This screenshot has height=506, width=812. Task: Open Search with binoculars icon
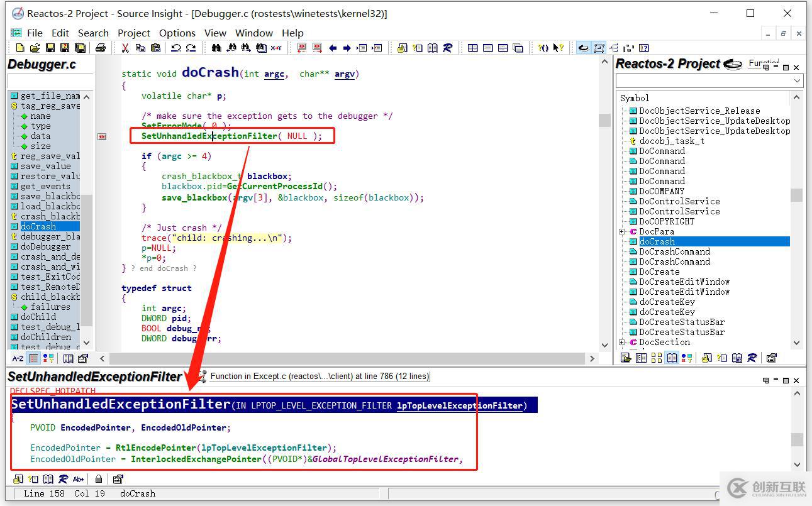pos(216,48)
